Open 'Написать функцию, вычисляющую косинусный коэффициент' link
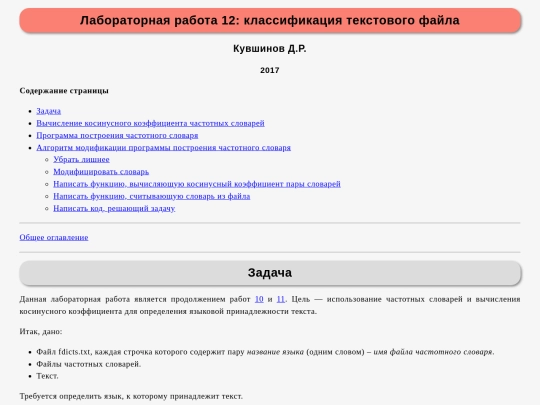The height and width of the screenshot is (405, 540). tap(197, 184)
